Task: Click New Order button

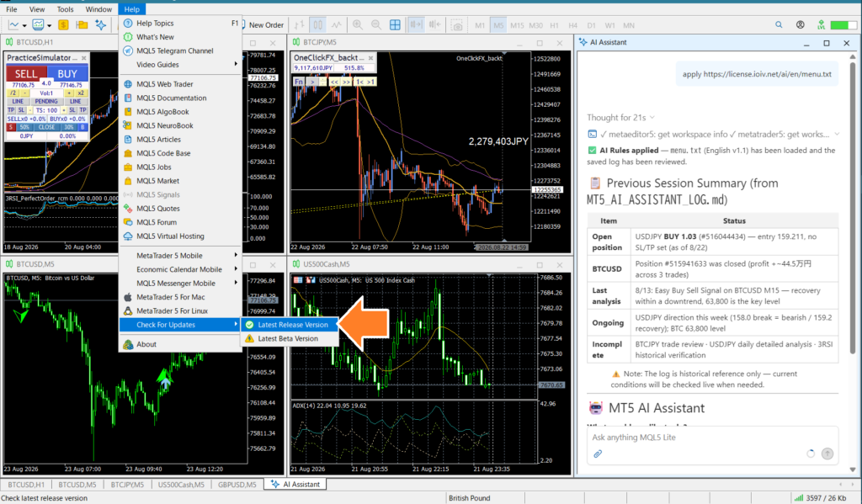Action: click(262, 24)
